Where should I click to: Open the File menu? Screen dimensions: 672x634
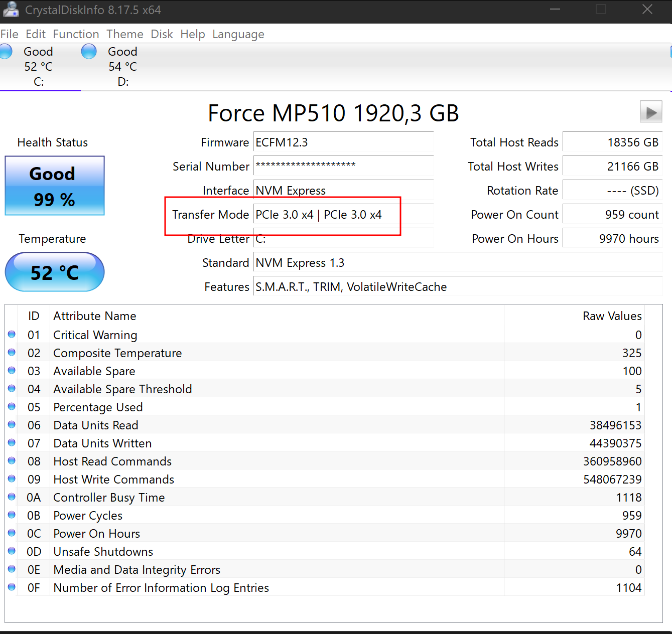(9, 34)
